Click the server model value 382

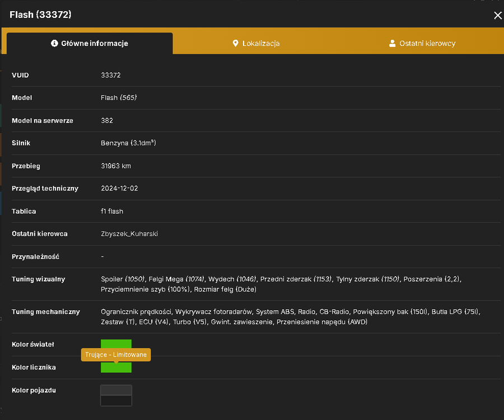[107, 120]
